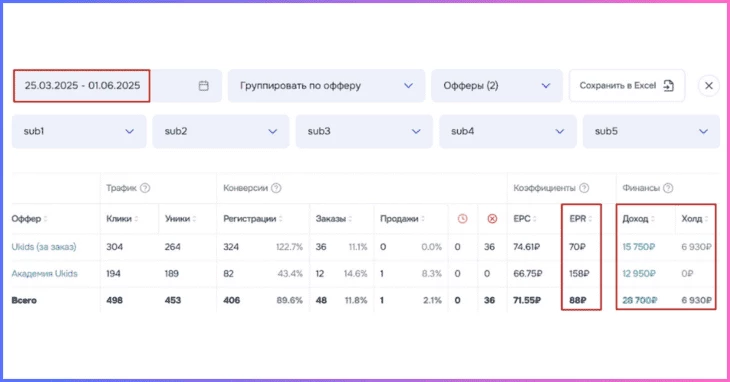
Task: Click the Excel export file icon
Action: 669,86
